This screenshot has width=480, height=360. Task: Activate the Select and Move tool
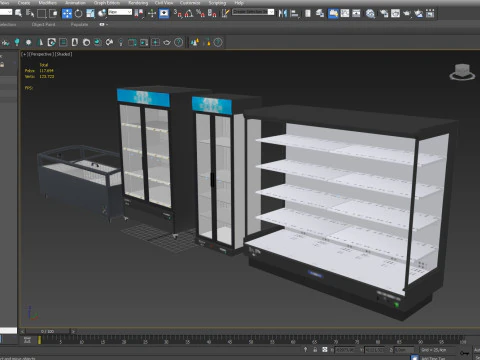[67, 13]
